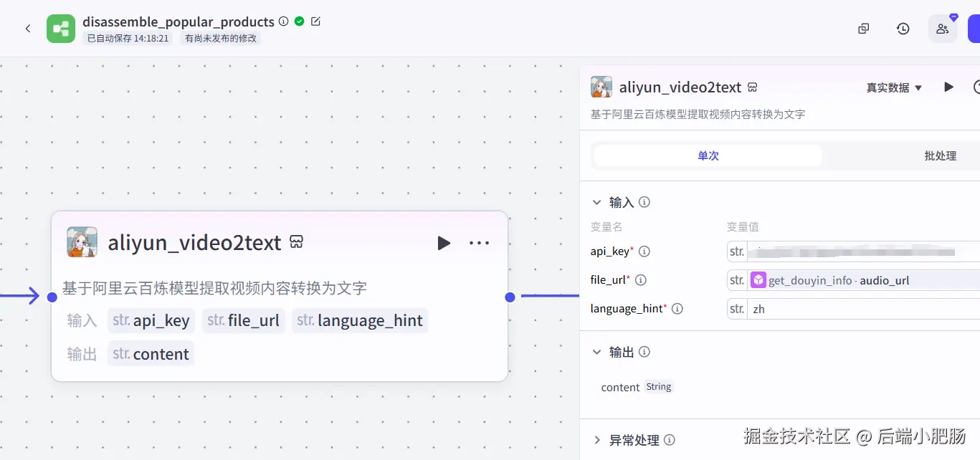Image resolution: width=980 pixels, height=460 pixels.
Task: Click the avatar on the canvas node
Action: point(82,242)
